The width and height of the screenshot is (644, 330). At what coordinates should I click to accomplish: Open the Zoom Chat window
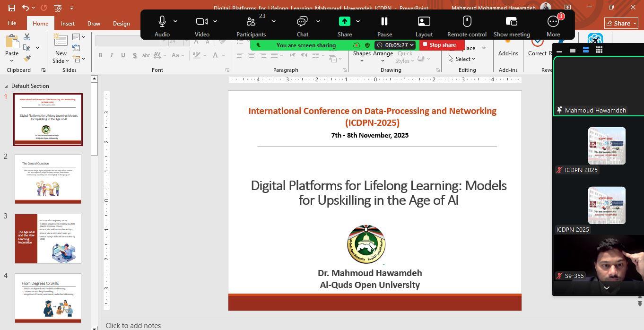pyautogui.click(x=302, y=22)
